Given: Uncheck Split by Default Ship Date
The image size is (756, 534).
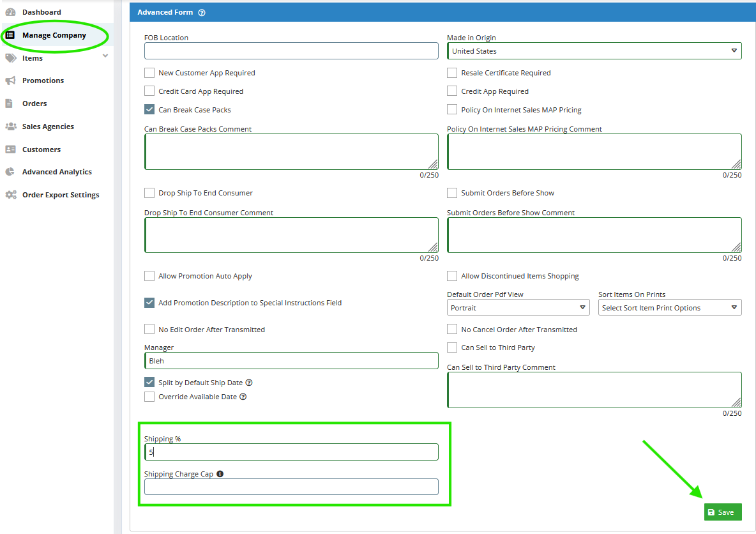Looking at the screenshot, I should point(149,382).
